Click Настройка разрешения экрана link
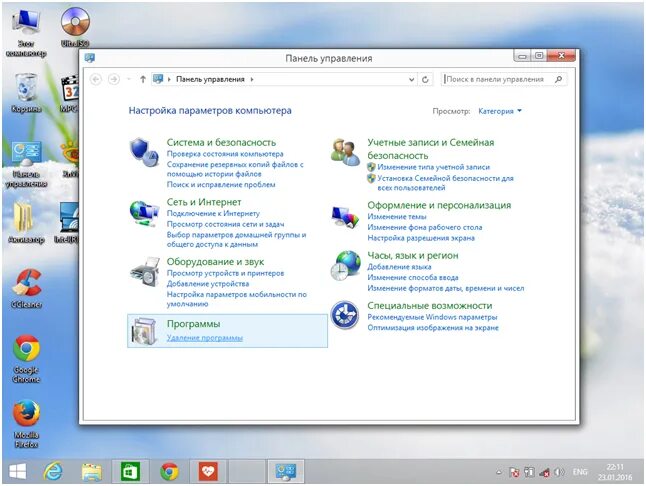Screen dimensions: 646x486 [x=421, y=238]
